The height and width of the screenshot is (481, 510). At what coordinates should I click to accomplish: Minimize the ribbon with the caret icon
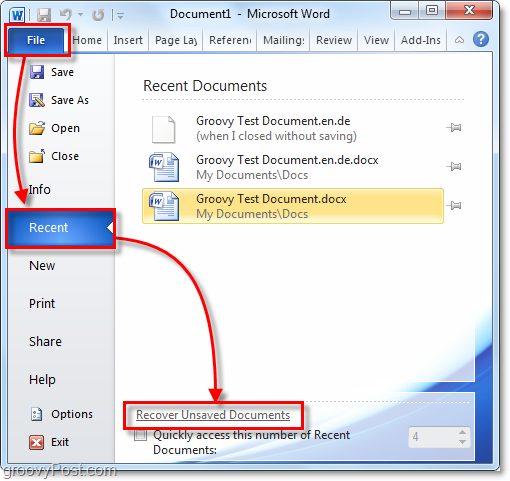(459, 40)
